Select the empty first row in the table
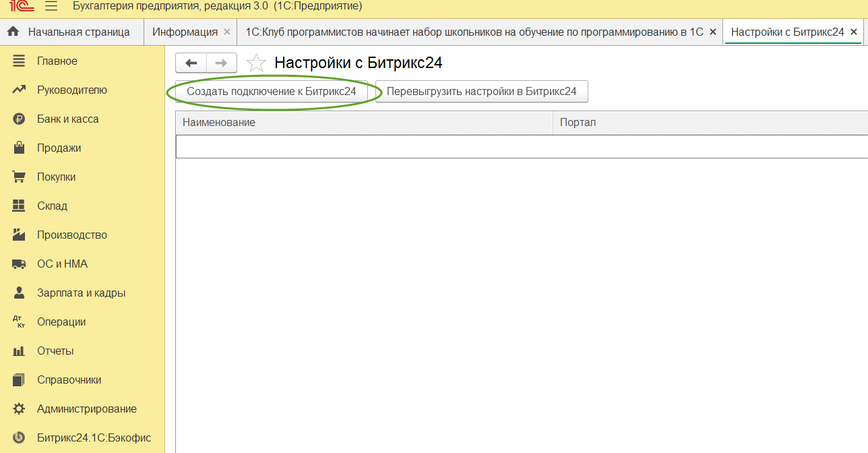Image resolution: width=868 pixels, height=453 pixels. point(522,146)
